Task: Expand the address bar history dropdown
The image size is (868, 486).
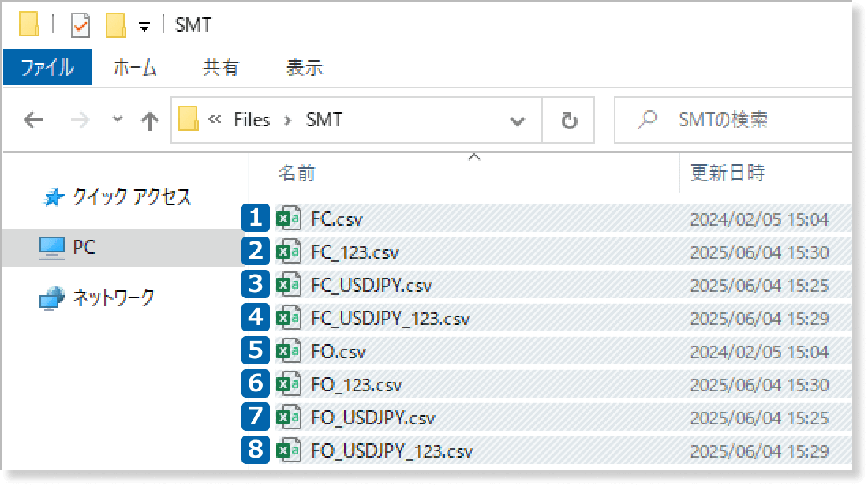Action: pyautogui.click(x=518, y=121)
